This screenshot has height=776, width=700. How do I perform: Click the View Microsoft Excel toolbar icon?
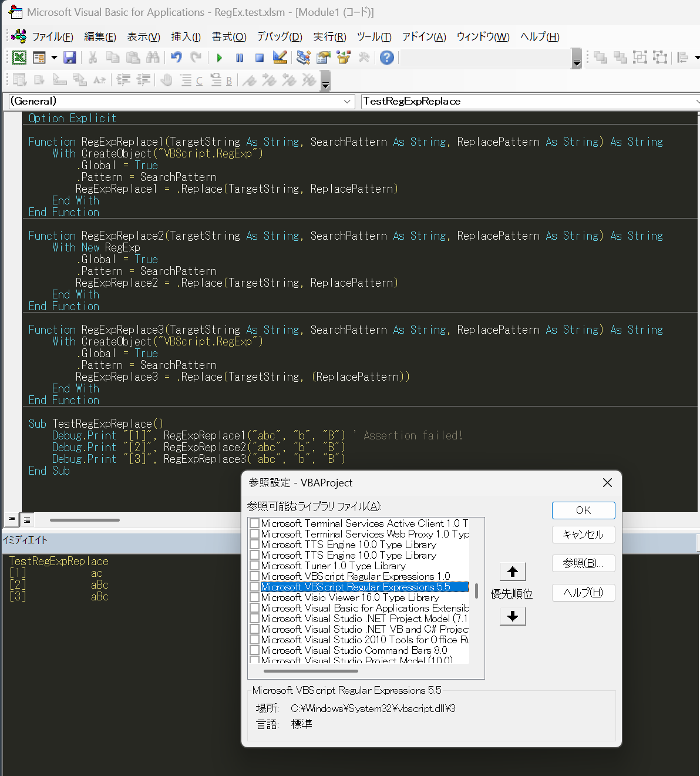(19, 57)
